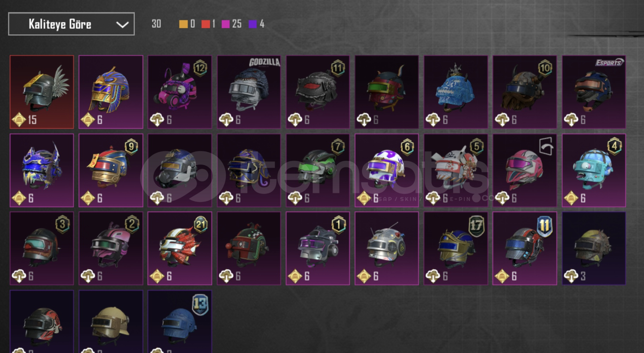Open the Kaliteye Göre sort dropdown
Image resolution: width=644 pixels, height=353 pixels.
71,24
